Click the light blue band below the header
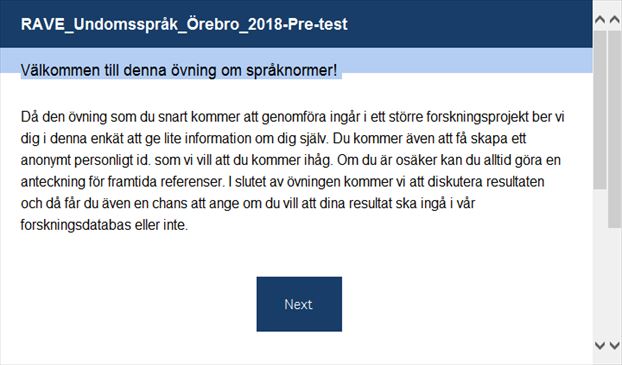The height and width of the screenshot is (365, 622). 464,60
